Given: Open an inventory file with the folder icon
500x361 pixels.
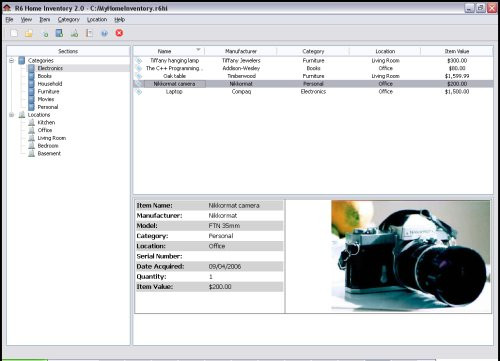Looking at the screenshot, I should pyautogui.click(x=29, y=33).
